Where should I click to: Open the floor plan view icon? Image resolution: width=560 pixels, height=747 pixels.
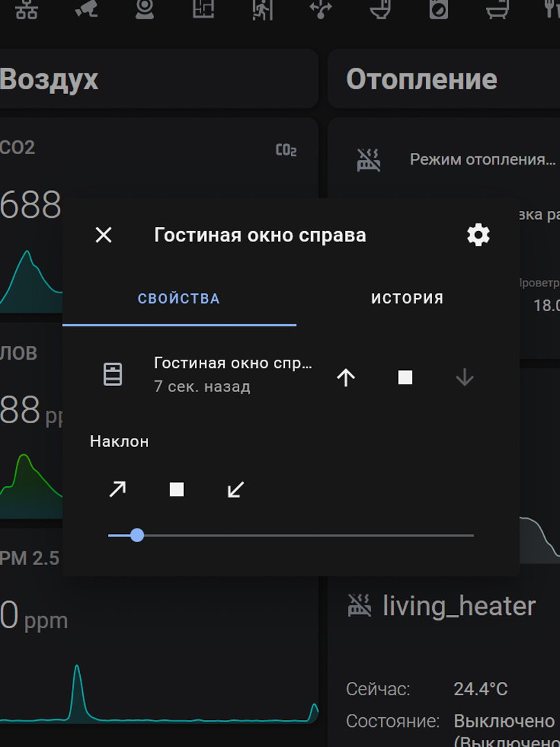[x=203, y=9]
